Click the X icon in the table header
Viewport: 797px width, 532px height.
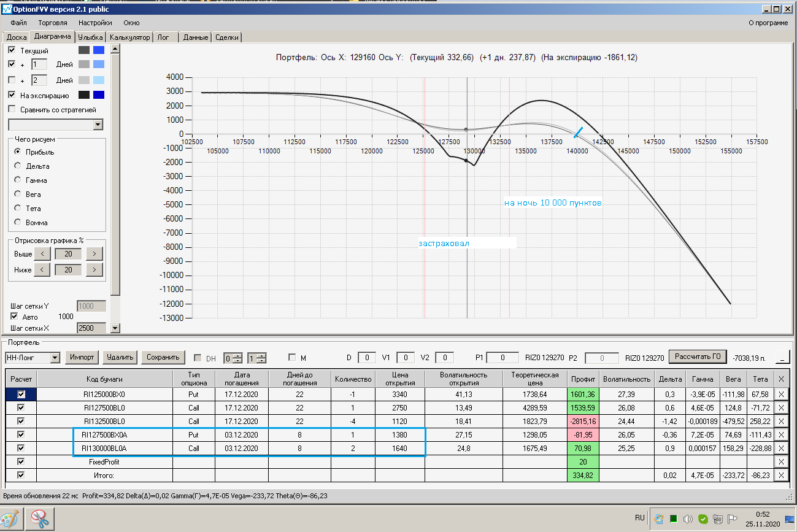781,379
